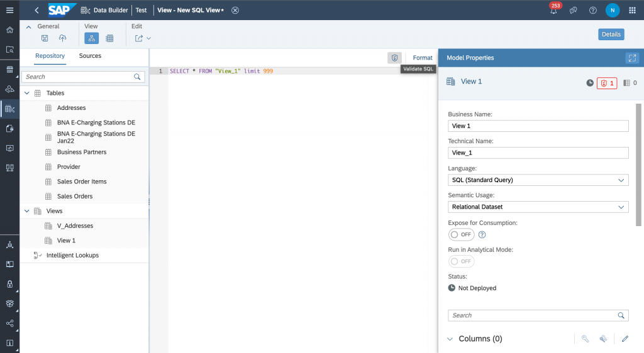
Task: Select the Addresses table
Action: (85, 108)
